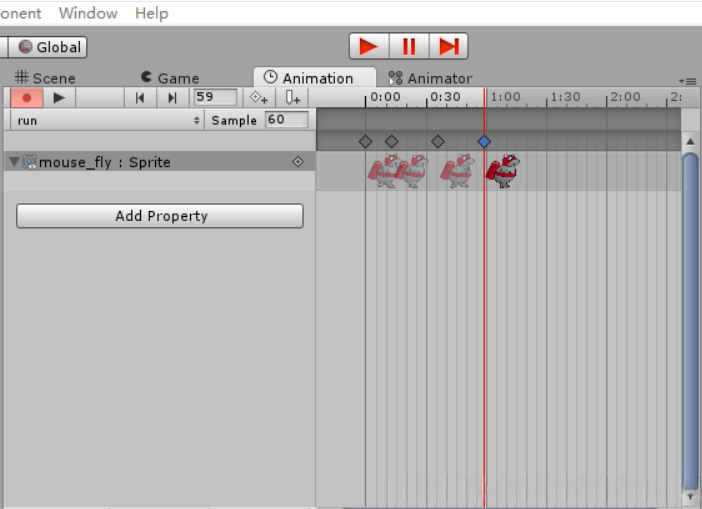This screenshot has width=702, height=509.
Task: Click the Add Property button
Action: click(x=160, y=216)
